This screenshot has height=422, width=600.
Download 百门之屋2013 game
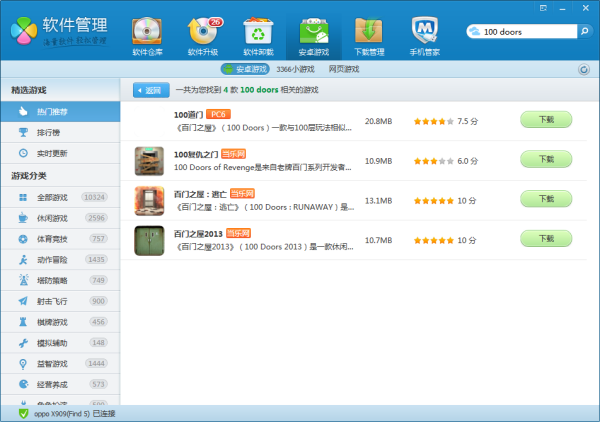pyautogui.click(x=546, y=239)
